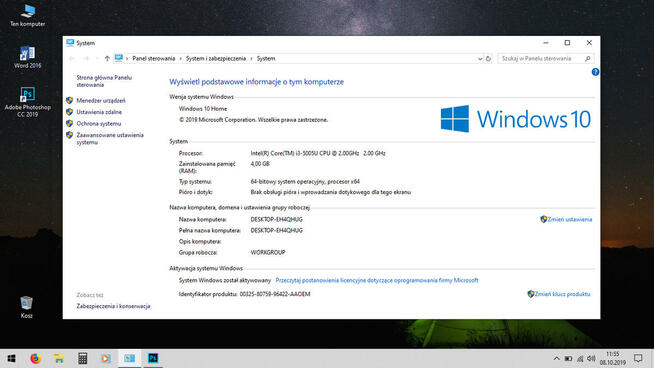This screenshot has height=368, width=654.
Task: Minimize the System window
Action: pyautogui.click(x=546, y=43)
